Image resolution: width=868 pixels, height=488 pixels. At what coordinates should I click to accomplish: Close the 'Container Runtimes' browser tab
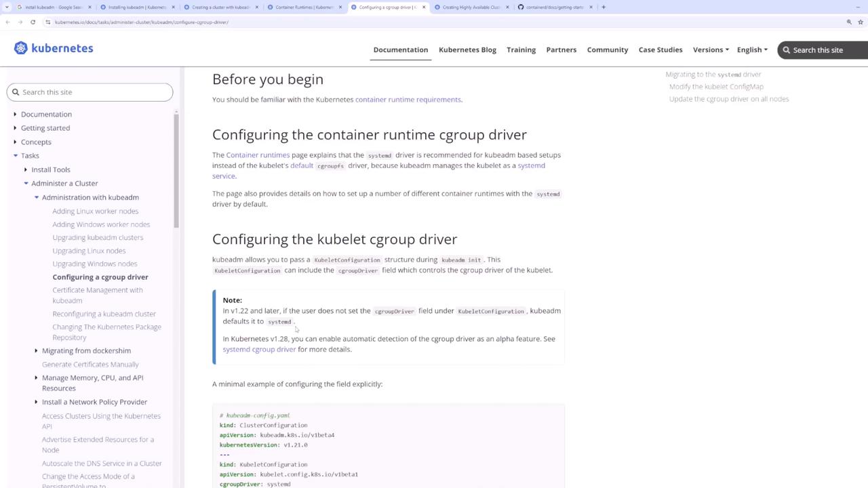pos(340,7)
